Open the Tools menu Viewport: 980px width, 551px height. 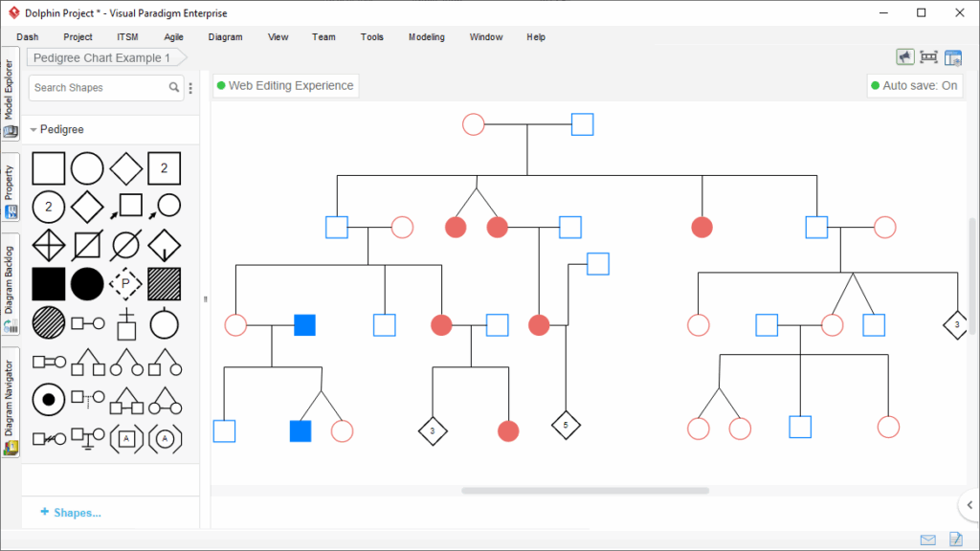(x=372, y=37)
